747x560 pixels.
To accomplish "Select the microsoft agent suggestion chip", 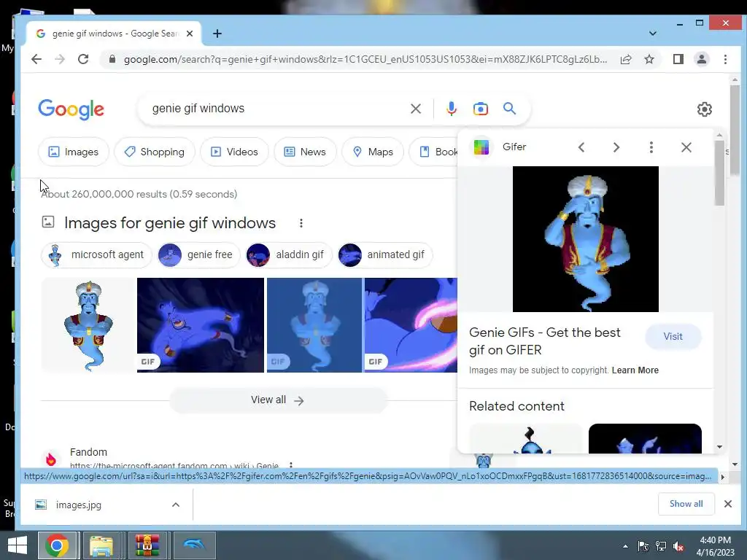I will pyautogui.click(x=96, y=254).
